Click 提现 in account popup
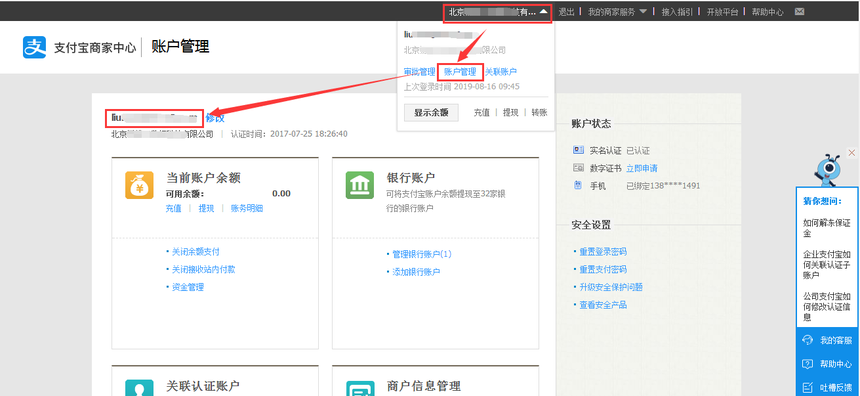Image resolution: width=860 pixels, height=396 pixels. click(511, 112)
